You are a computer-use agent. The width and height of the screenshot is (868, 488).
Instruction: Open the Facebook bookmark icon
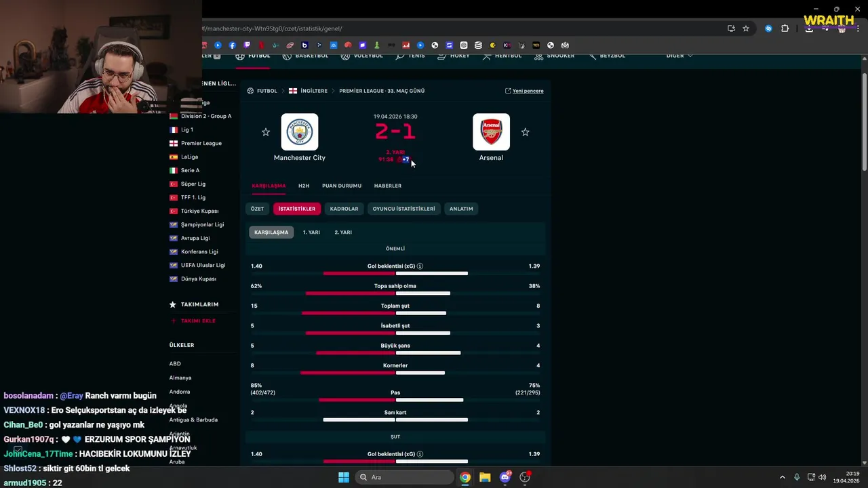(233, 45)
